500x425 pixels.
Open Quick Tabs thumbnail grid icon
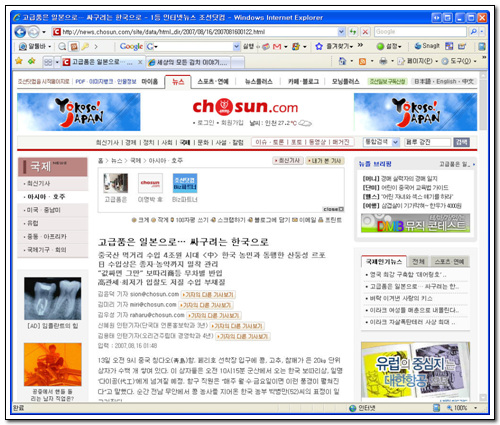pyautogui.click(x=48, y=62)
